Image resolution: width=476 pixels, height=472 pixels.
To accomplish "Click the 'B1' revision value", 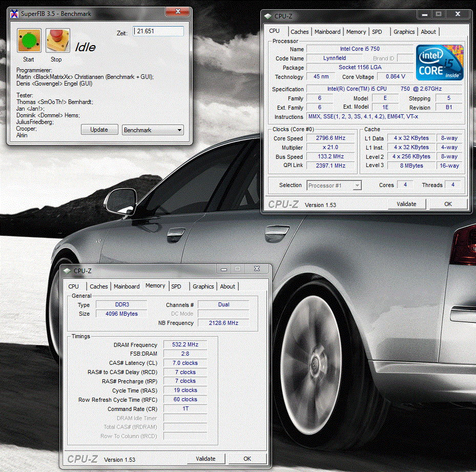I will coord(449,107).
